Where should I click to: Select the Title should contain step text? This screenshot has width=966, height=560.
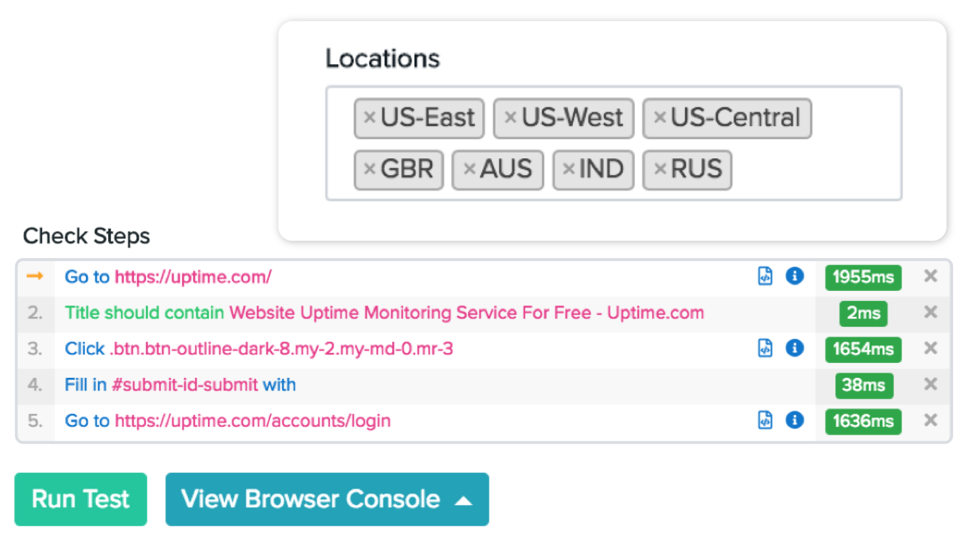pos(384,312)
